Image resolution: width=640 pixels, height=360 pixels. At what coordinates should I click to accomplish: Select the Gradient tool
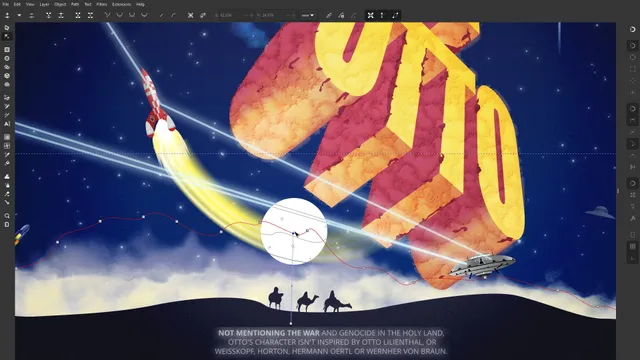(x=7, y=137)
